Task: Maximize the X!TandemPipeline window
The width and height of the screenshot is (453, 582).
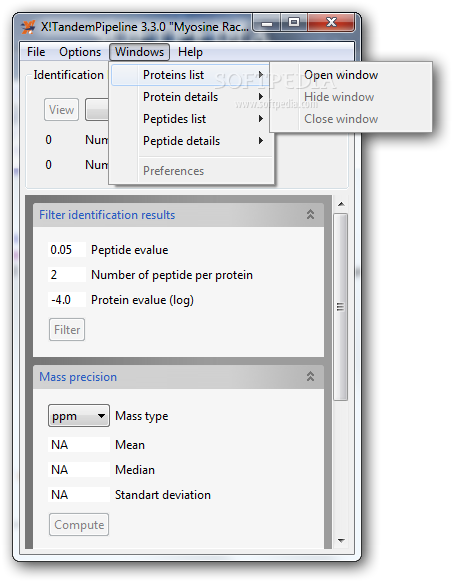Action: pos(294,23)
